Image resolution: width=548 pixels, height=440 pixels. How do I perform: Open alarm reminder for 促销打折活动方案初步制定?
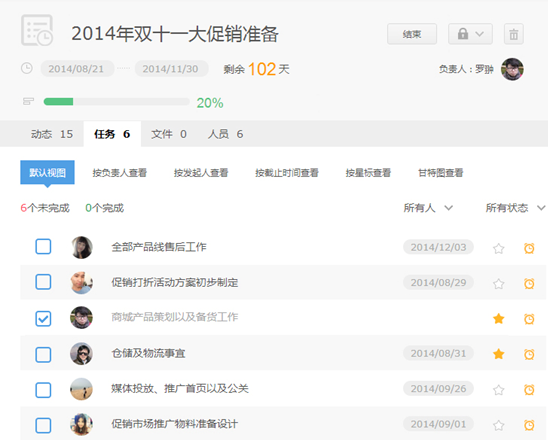(529, 283)
